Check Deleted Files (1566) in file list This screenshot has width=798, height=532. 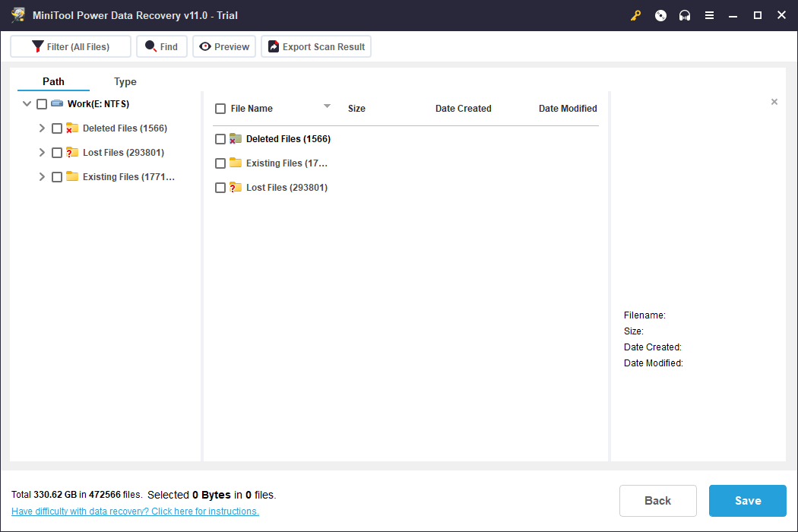point(220,139)
